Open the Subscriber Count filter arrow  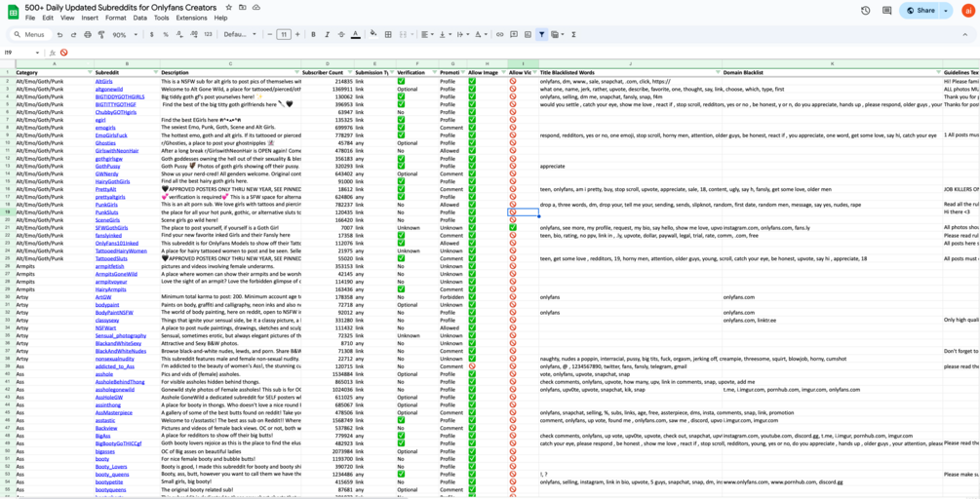[350, 72]
